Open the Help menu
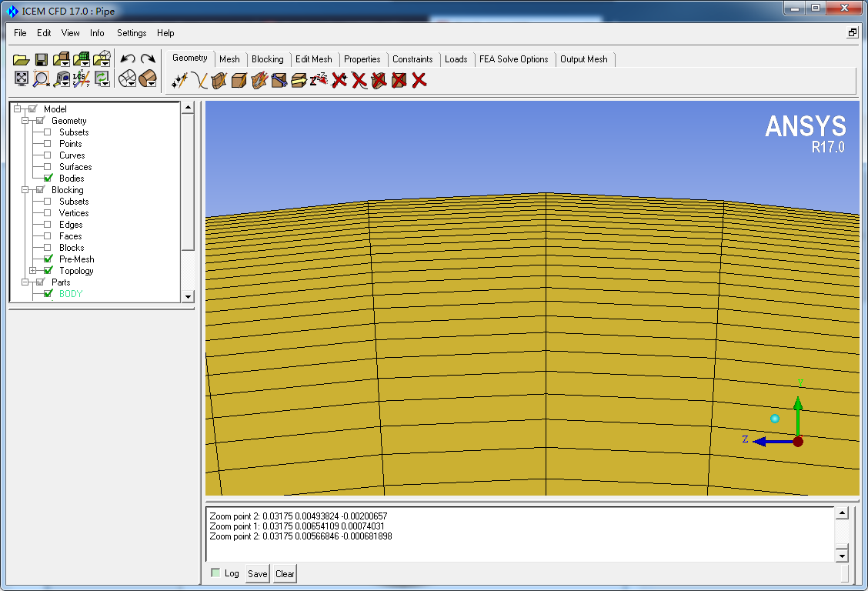868x591 pixels. tap(165, 33)
